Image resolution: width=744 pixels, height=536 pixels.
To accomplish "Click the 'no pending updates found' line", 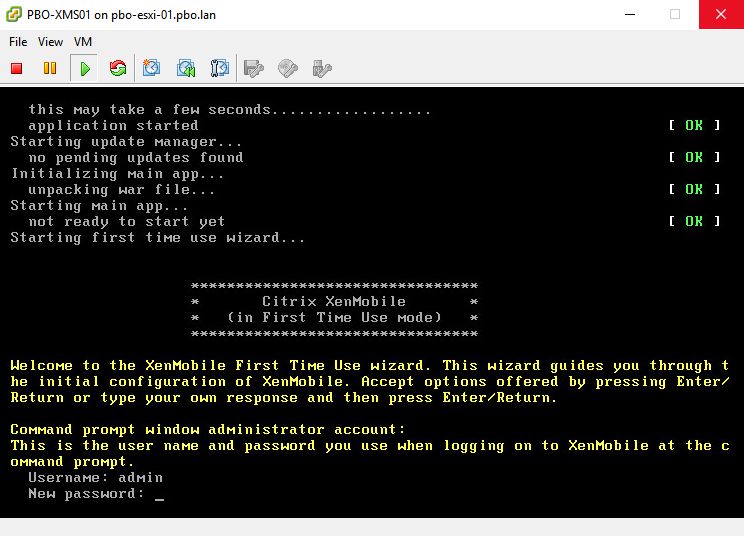I will pos(136,157).
